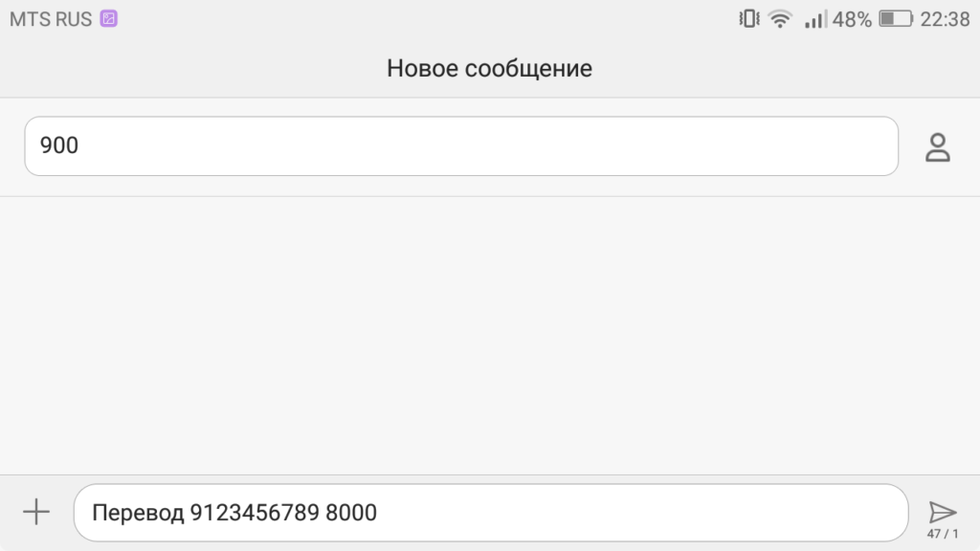Tap the word Перевод in the message

tap(137, 513)
